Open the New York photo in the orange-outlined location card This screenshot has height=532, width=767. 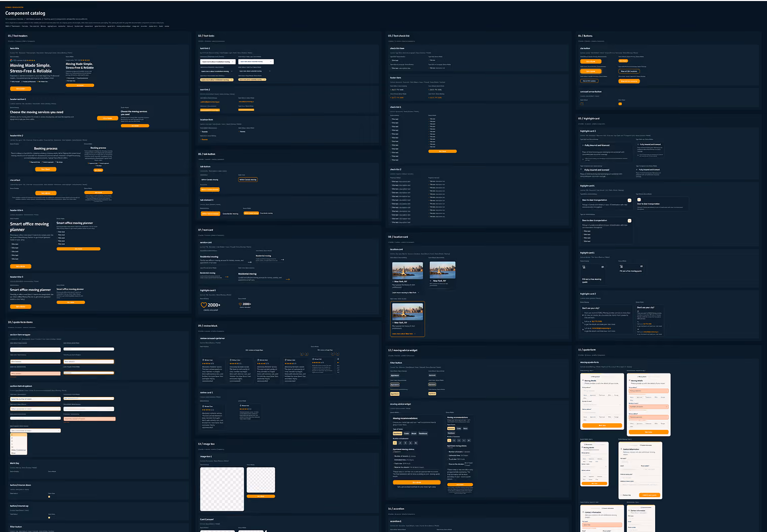407,312
